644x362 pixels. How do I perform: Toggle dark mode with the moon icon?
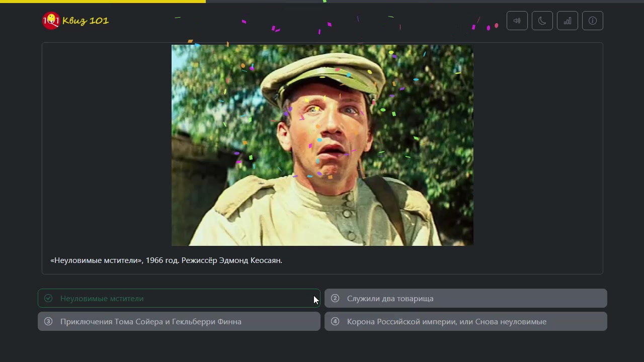click(542, 21)
